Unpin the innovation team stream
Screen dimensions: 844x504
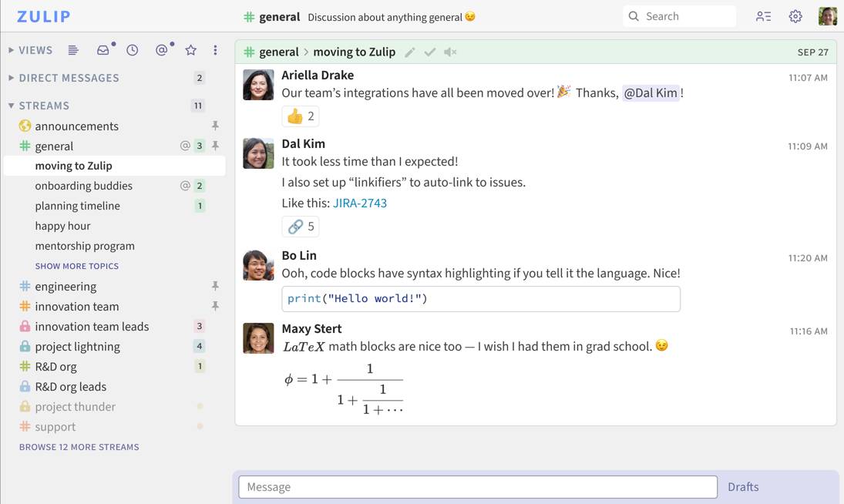[216, 305]
